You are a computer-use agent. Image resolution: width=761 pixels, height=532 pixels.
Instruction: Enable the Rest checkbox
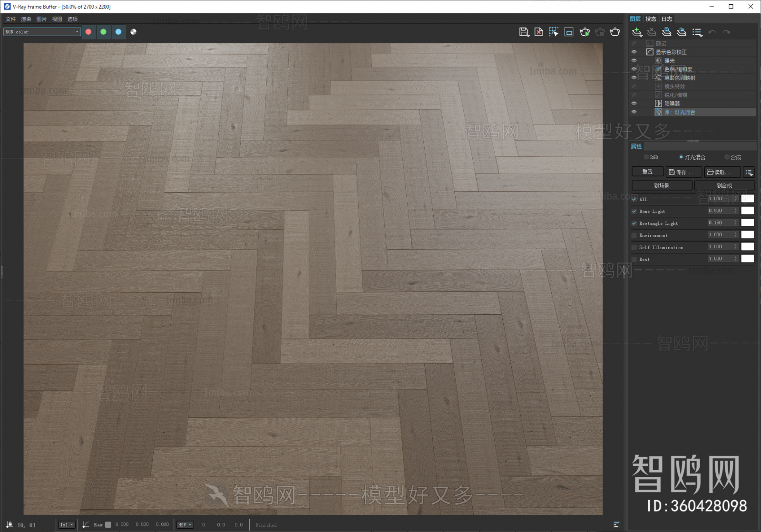(x=634, y=259)
